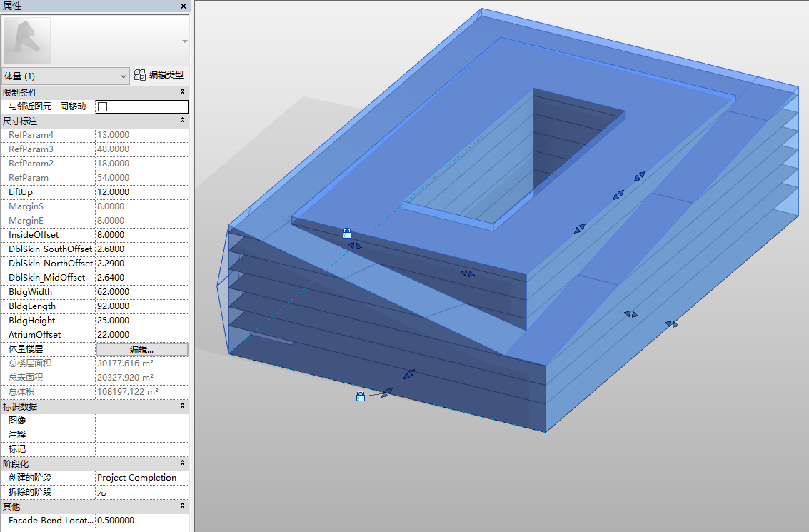The image size is (809, 532).
Task: Click the empty 图像 value field
Action: coord(142,421)
